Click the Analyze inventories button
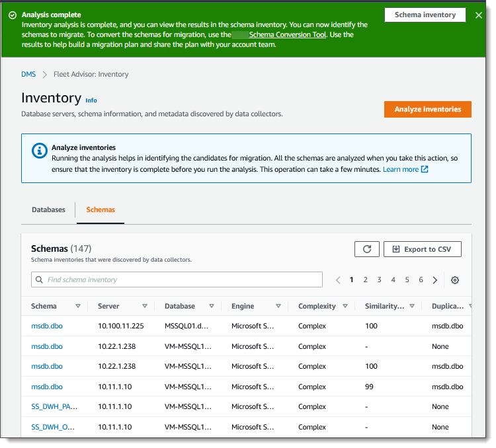Image resolution: width=496 pixels, height=448 pixels. 427,109
